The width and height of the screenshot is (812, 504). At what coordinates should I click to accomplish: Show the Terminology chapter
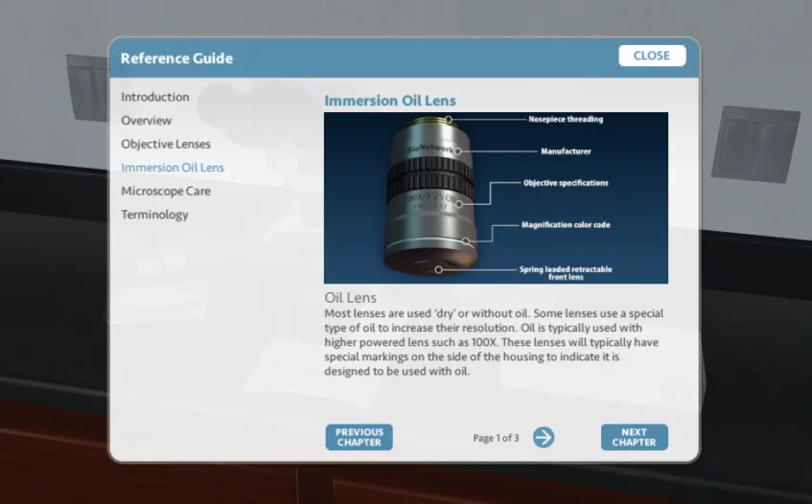[154, 215]
